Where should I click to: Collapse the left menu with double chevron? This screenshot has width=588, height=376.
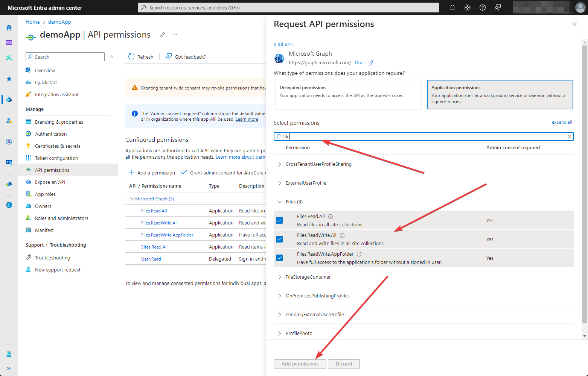[x=112, y=57]
